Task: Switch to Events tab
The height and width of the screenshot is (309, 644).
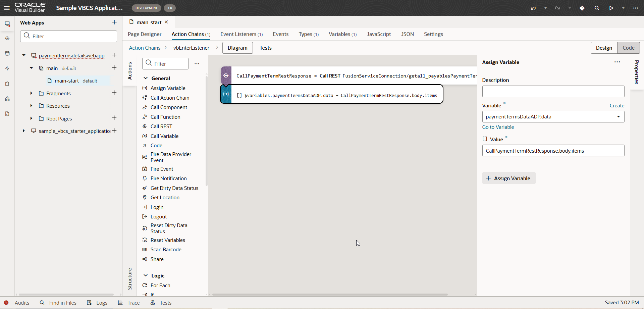Action: point(280,34)
